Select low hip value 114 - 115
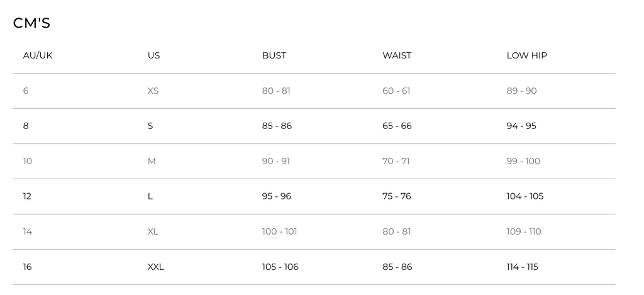Viewport: 644px width, 295px height. point(522,267)
